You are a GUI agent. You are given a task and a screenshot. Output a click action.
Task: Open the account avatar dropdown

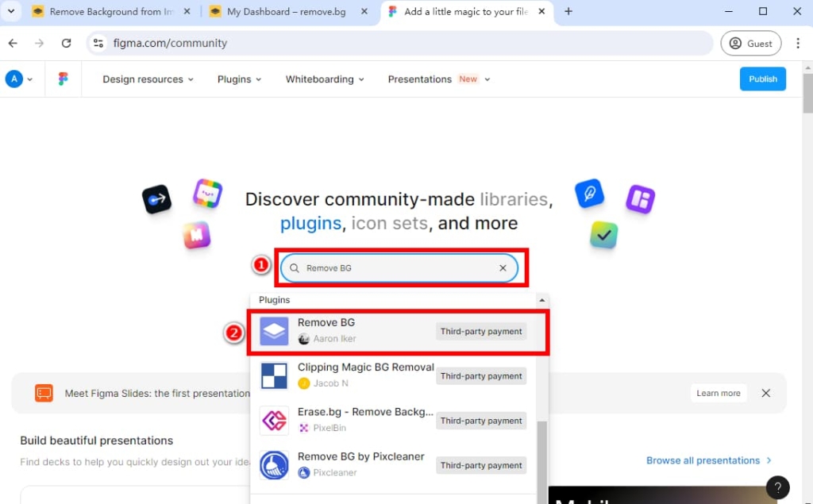click(19, 79)
